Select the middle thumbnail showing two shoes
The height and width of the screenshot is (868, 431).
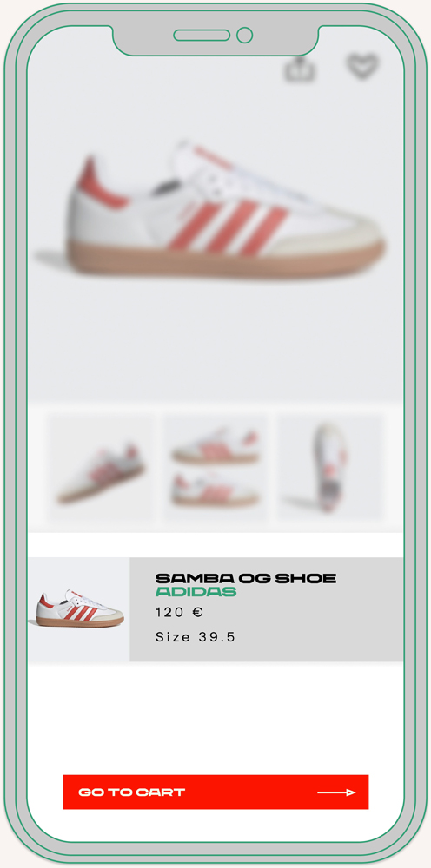215,468
